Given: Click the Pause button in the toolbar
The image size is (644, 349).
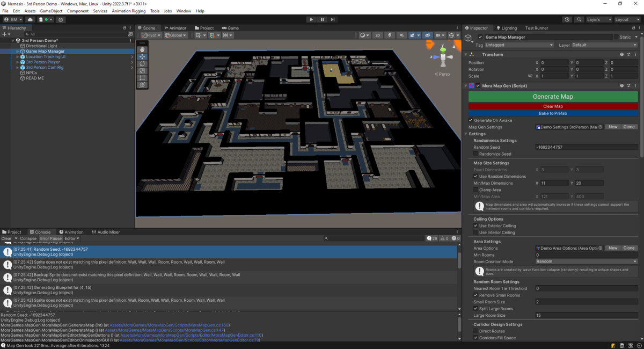Looking at the screenshot, I should pos(323,19).
